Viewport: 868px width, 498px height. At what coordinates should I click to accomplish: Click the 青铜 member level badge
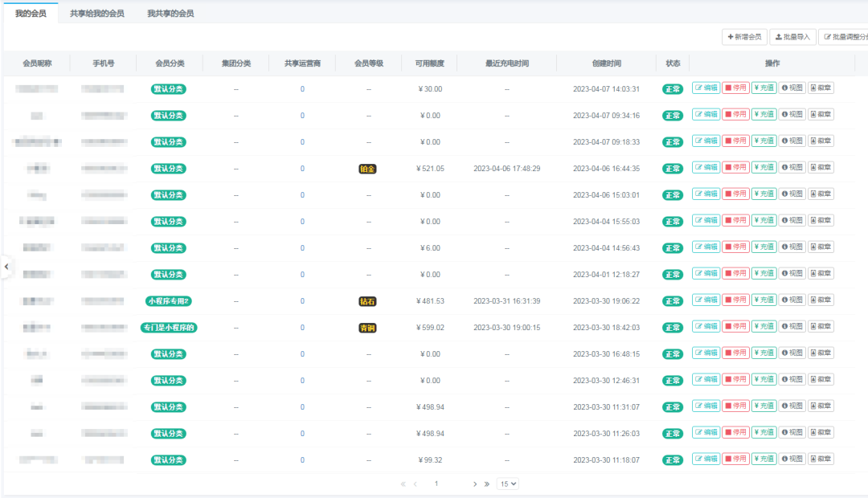point(367,329)
